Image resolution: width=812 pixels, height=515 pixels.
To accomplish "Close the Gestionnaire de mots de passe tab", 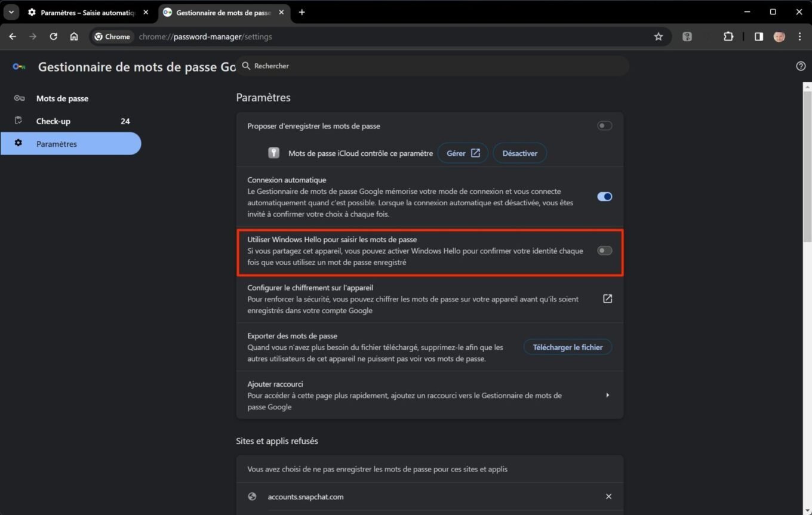I will (281, 12).
